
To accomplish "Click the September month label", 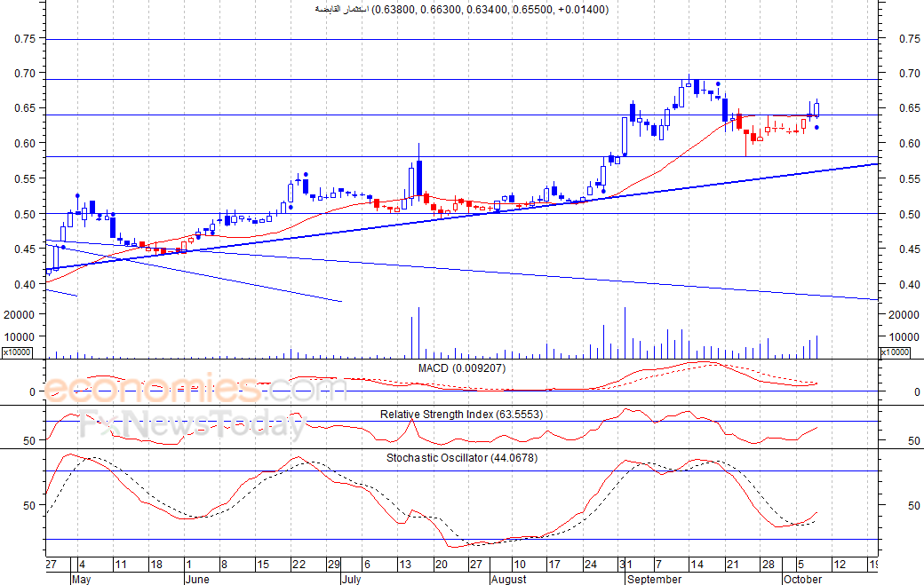I will [x=654, y=579].
